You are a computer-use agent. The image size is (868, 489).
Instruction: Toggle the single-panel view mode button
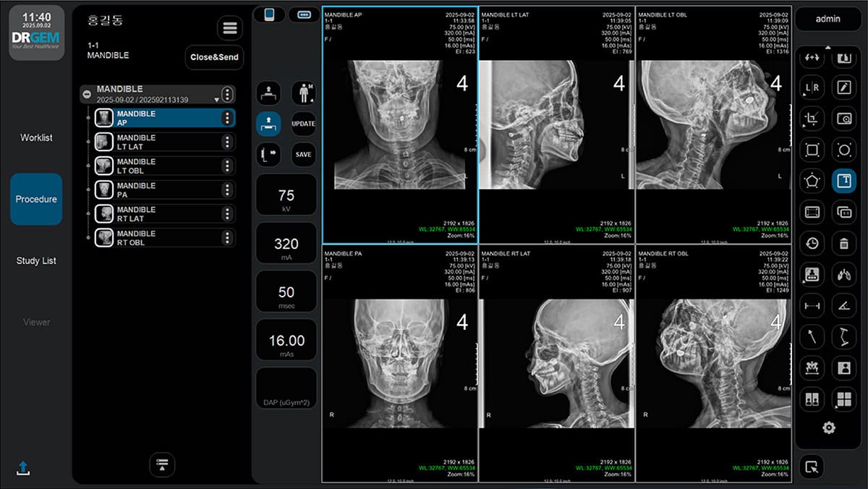pyautogui.click(x=268, y=14)
